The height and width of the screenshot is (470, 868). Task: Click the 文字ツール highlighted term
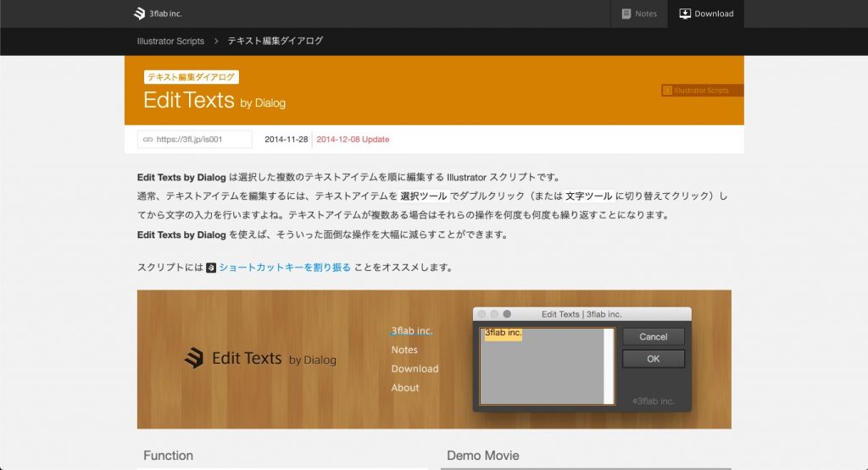tap(588, 196)
